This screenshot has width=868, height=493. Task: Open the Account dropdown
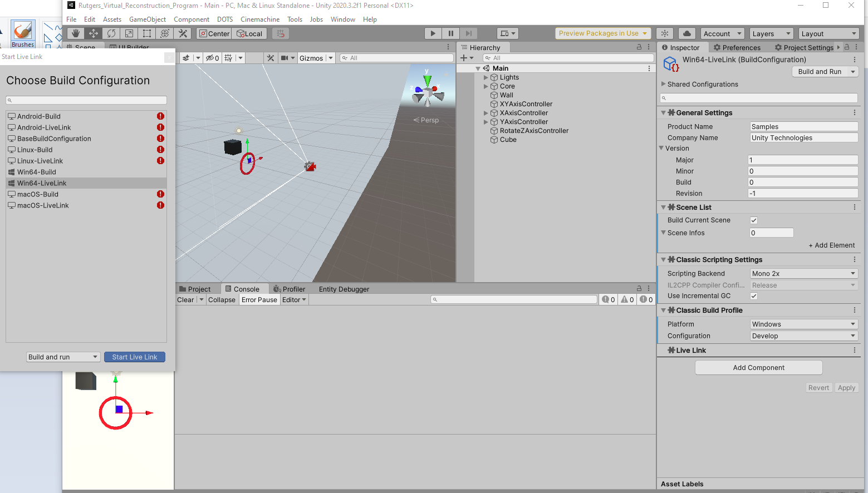coord(722,33)
